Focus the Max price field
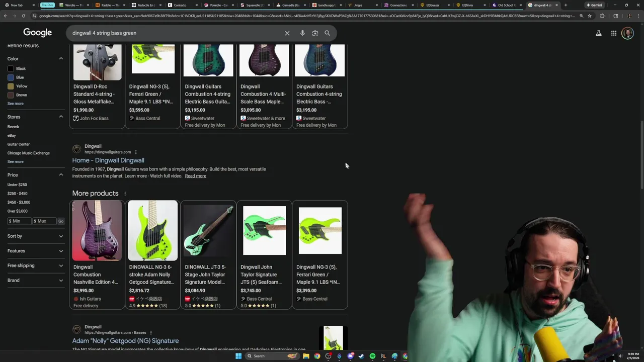The height and width of the screenshot is (362, 644). [x=44, y=221]
